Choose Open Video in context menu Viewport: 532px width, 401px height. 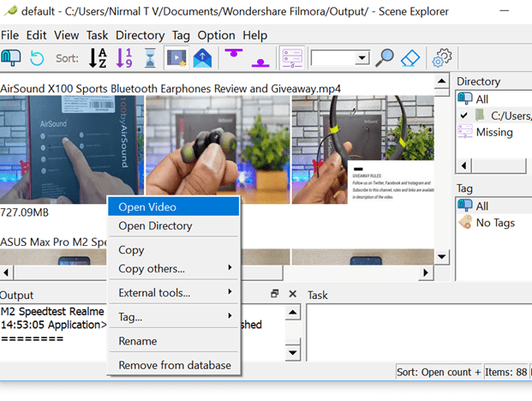coord(173,207)
